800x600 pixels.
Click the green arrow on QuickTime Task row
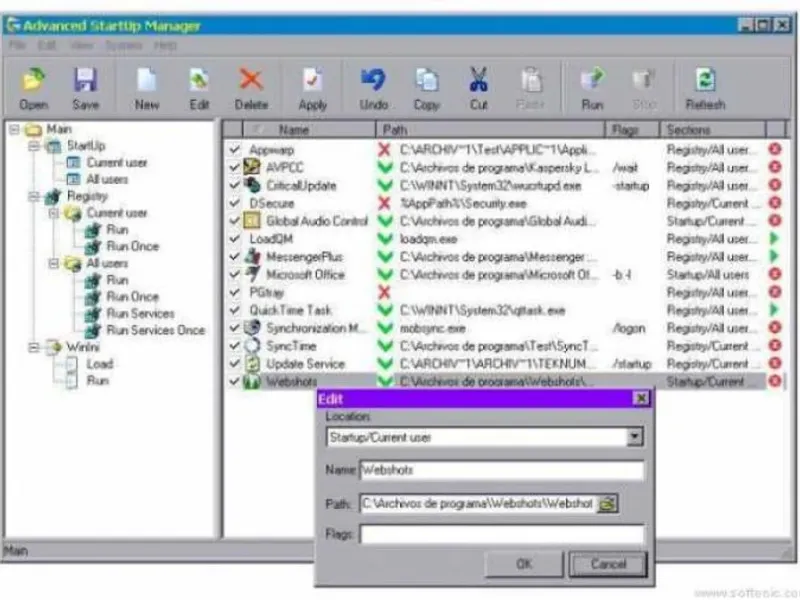tap(774, 310)
